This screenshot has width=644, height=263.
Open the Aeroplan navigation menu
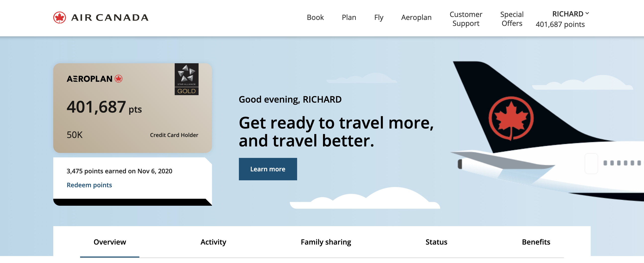[416, 17]
